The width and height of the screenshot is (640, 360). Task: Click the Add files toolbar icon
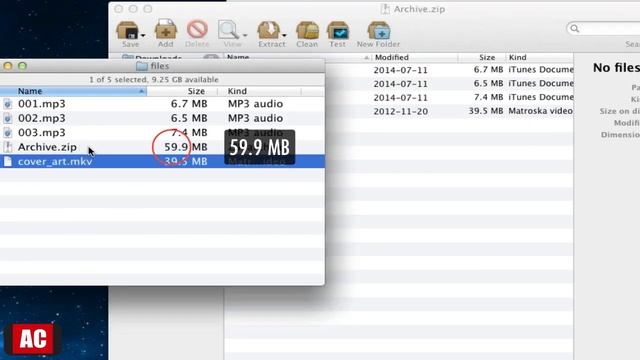click(x=165, y=30)
